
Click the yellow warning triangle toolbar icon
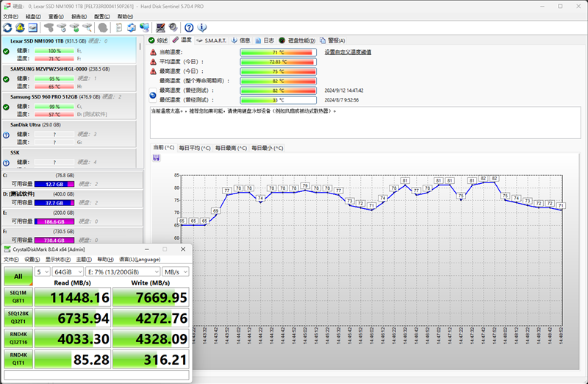point(21,27)
